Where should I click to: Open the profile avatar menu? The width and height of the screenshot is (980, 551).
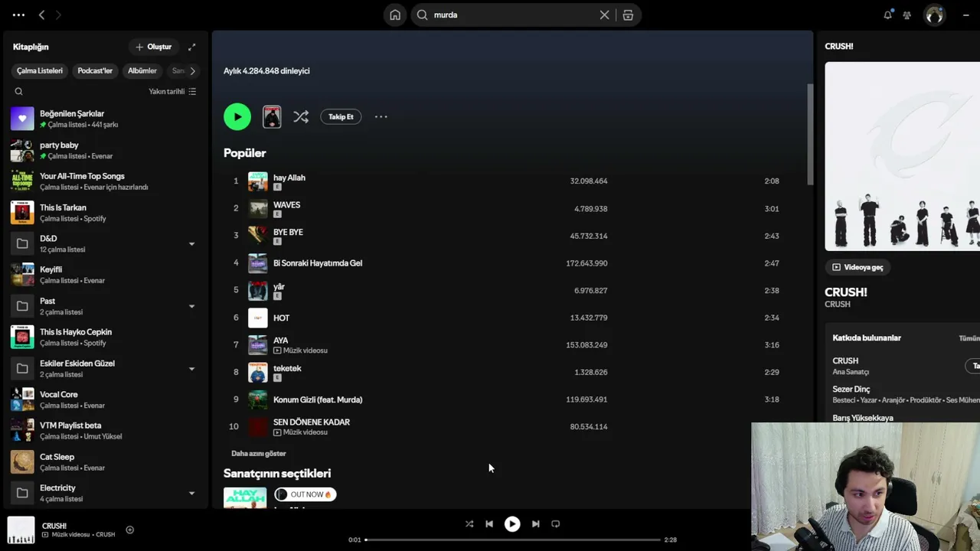click(934, 15)
